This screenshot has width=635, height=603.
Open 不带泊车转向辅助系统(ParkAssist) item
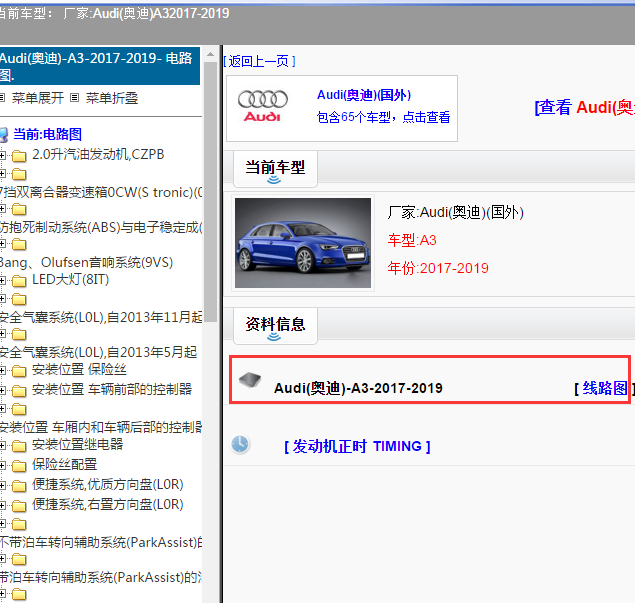click(101, 542)
